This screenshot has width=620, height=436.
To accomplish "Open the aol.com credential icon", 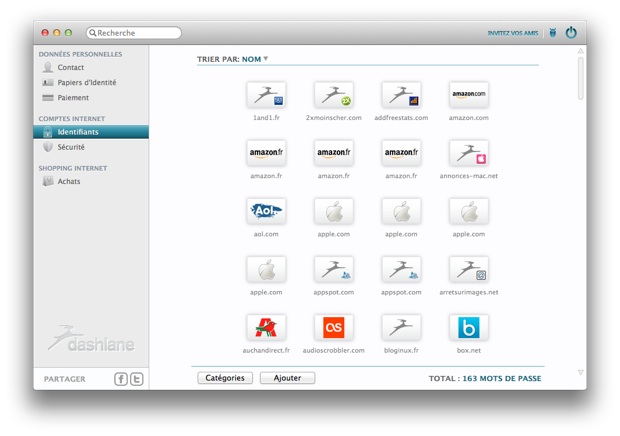I will 266,211.
